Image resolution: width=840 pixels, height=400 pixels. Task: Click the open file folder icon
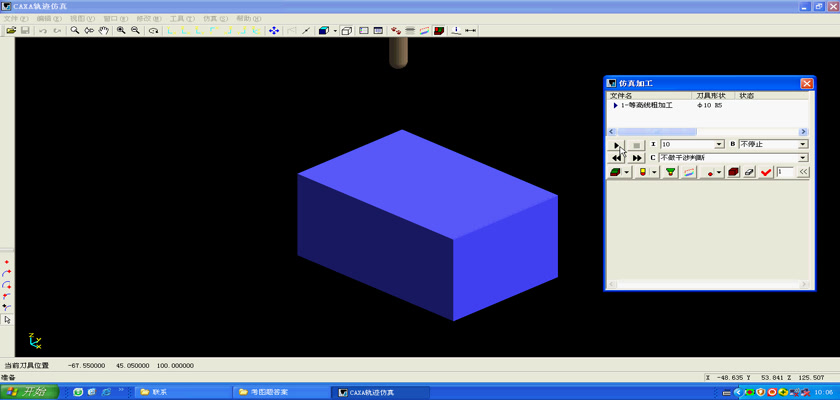[10, 31]
